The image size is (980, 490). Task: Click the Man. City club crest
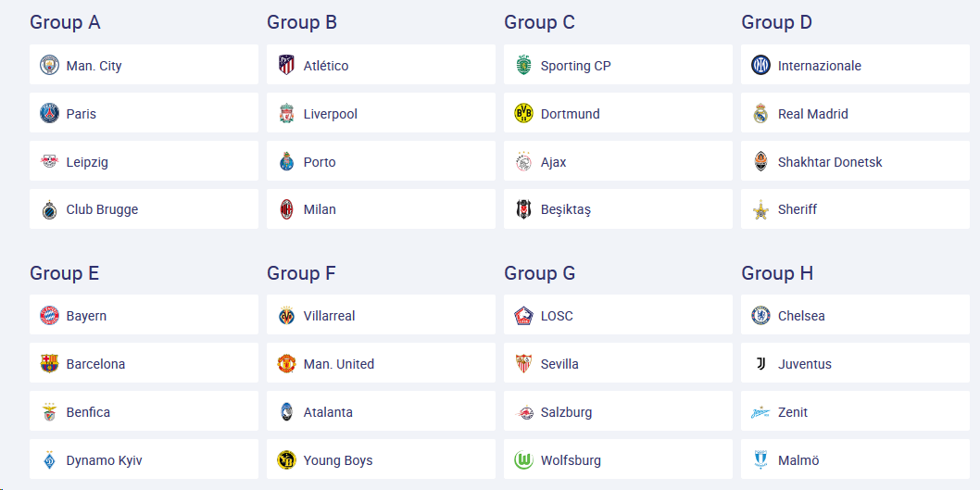[49, 65]
